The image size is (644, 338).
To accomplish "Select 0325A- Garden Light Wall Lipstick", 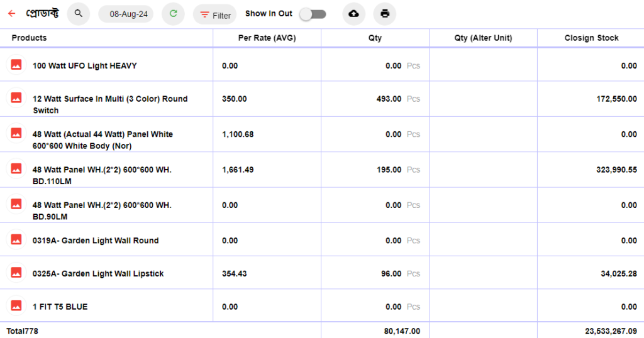I will (x=98, y=273).
